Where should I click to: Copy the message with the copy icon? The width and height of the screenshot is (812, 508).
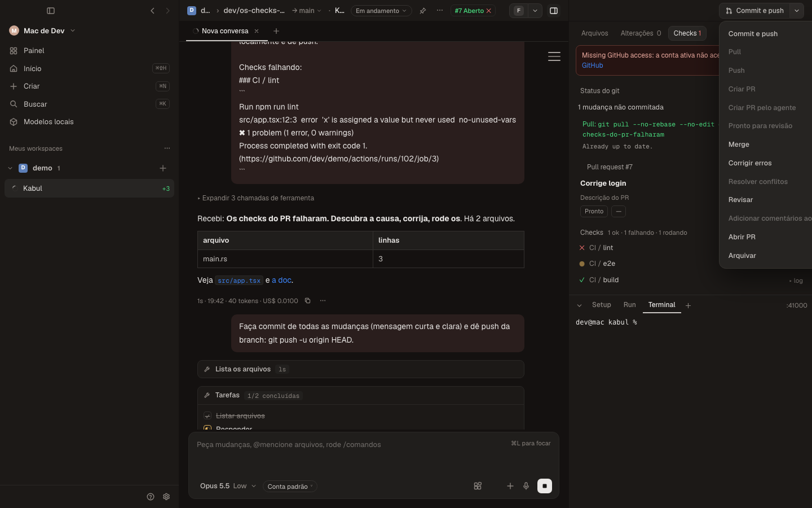[x=308, y=301]
